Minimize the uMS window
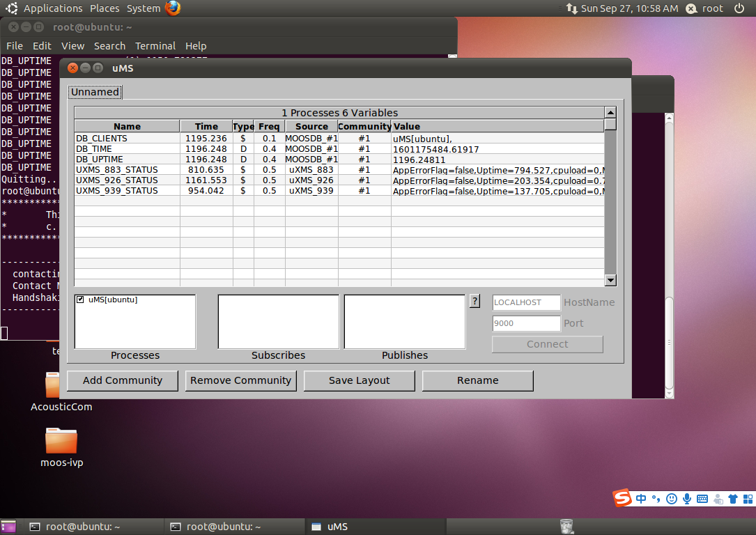Screen dimensions: 756x535 tap(85, 68)
